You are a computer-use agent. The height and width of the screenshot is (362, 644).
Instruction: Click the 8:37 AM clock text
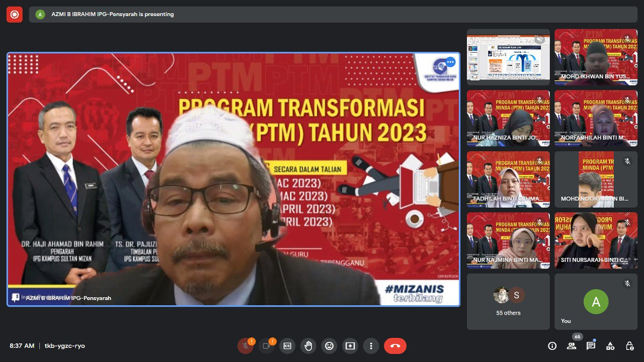click(x=22, y=346)
